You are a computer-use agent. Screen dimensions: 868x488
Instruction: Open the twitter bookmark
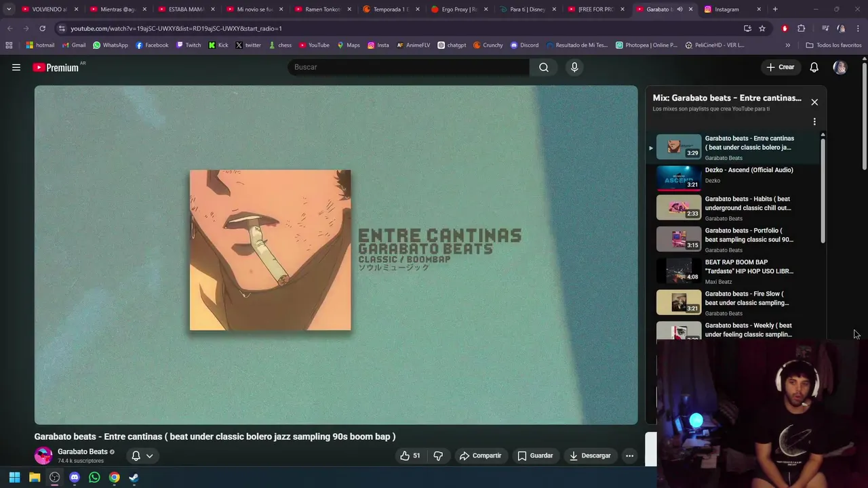coord(248,45)
